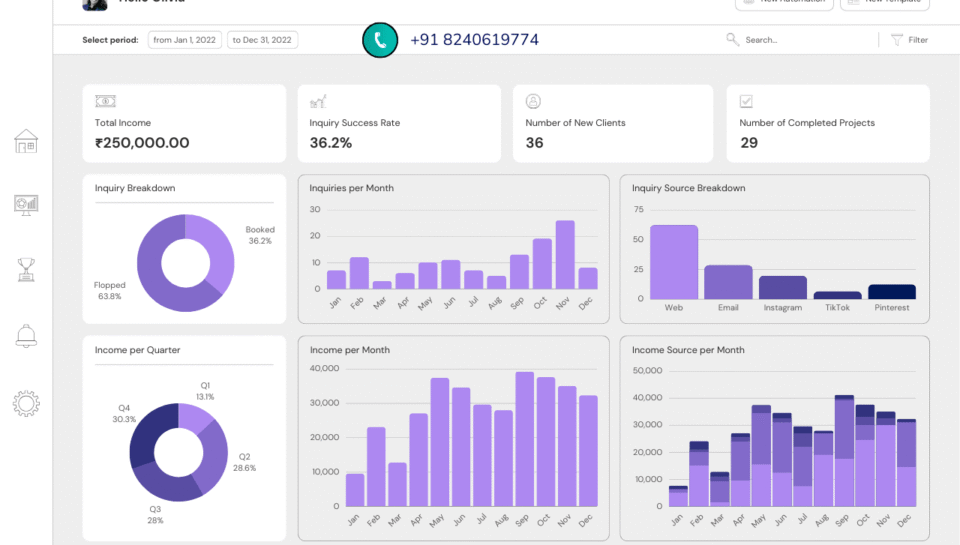Open the Filter options
960x545 pixels.
909,40
